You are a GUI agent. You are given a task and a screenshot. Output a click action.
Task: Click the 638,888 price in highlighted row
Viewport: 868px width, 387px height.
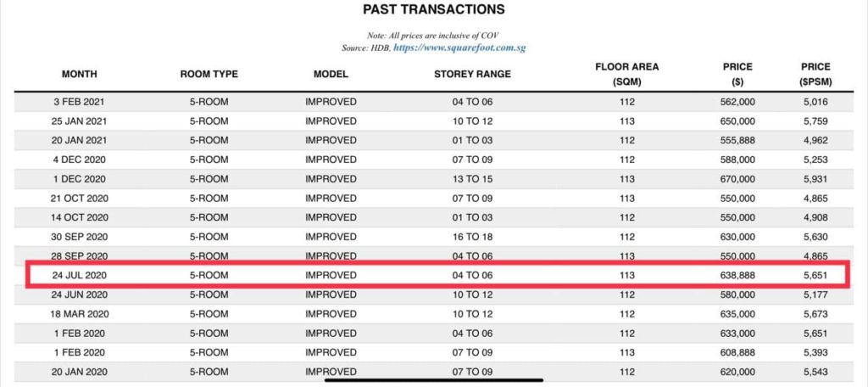[x=737, y=275]
